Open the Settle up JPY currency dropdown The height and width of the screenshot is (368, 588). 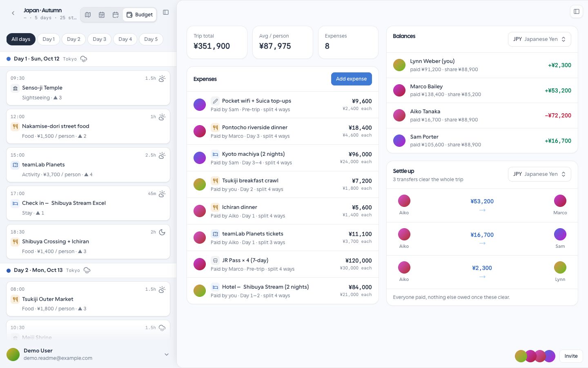click(539, 174)
